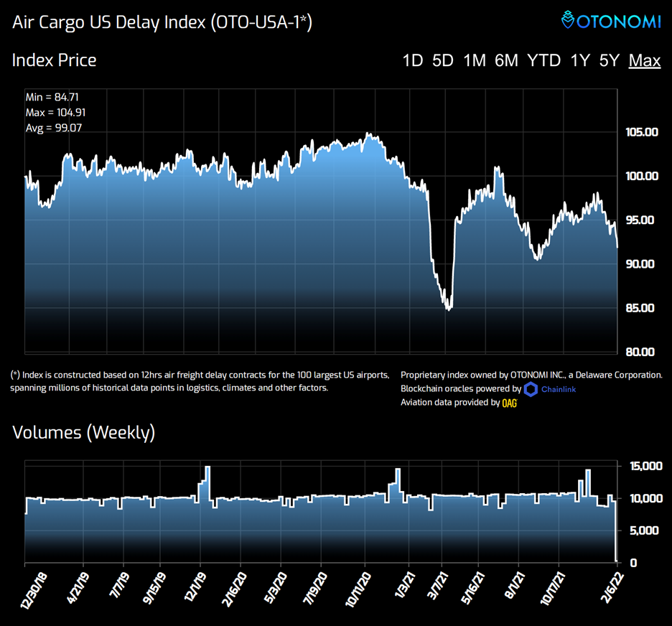Open the Chainlink text link

point(559,389)
